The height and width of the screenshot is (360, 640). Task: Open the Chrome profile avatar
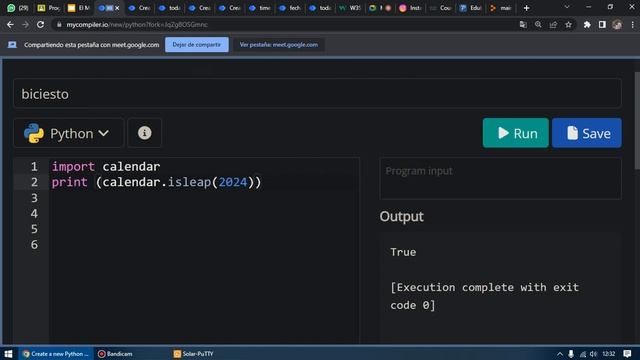pyautogui.click(x=617, y=24)
